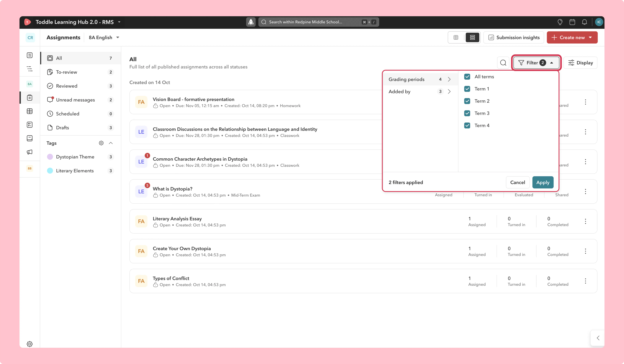Switch to grid view layout

(456, 37)
